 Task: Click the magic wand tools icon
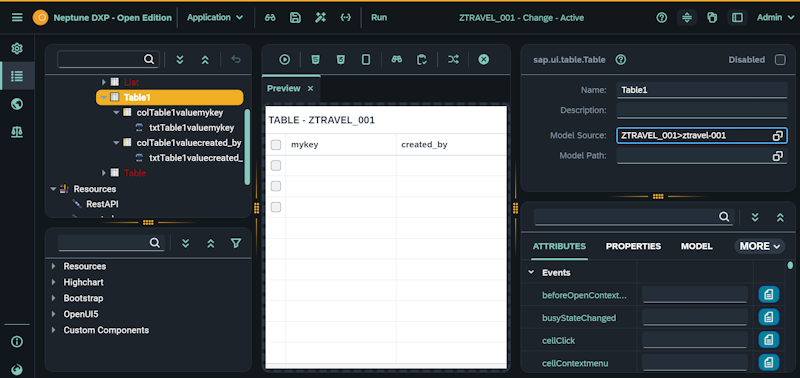click(x=320, y=17)
